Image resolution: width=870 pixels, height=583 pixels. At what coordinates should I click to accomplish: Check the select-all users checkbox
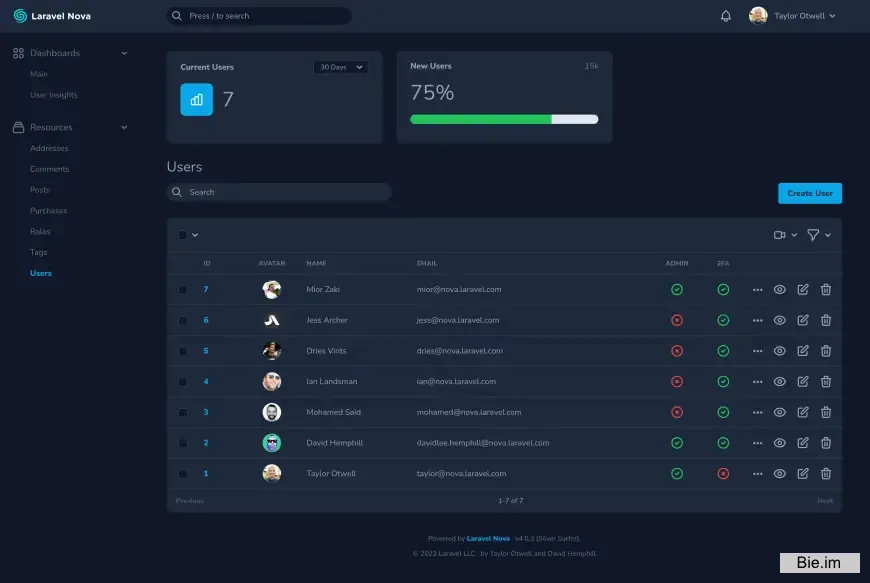183,235
